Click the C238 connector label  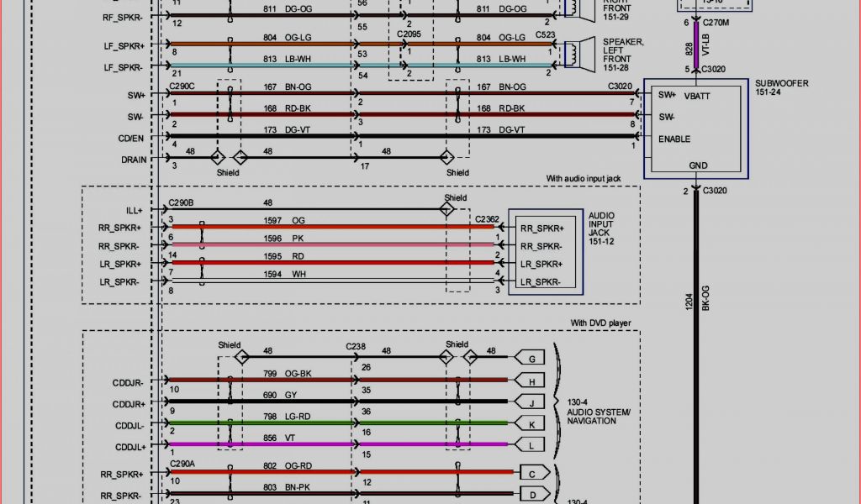pyautogui.click(x=357, y=345)
